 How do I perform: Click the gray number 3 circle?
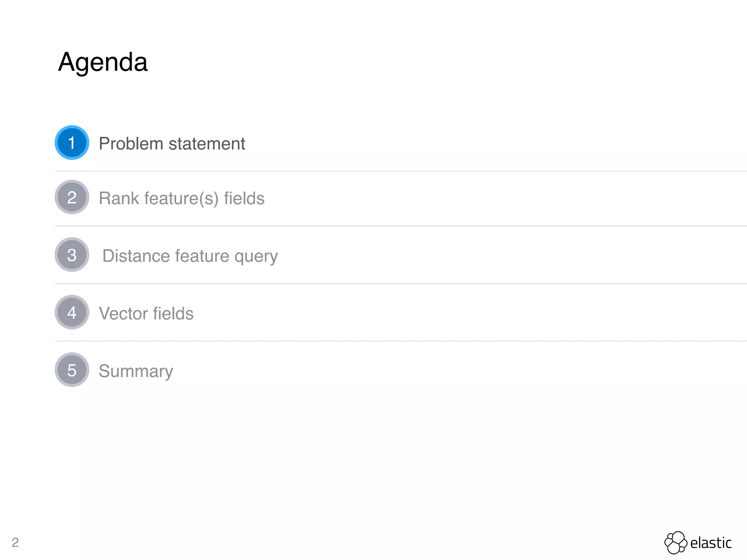72,255
